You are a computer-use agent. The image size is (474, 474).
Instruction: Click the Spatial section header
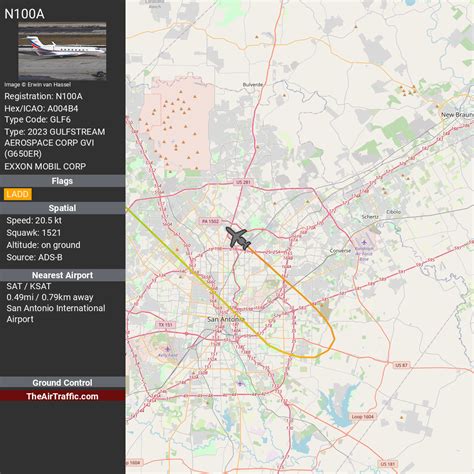[x=62, y=208]
